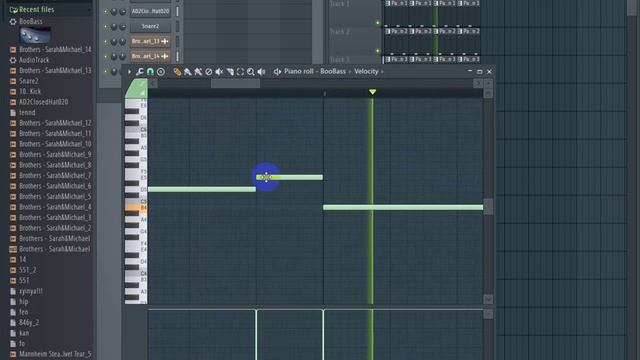Image resolution: width=640 pixels, height=360 pixels.
Task: Open the hip file in browser
Action: click(x=24, y=302)
